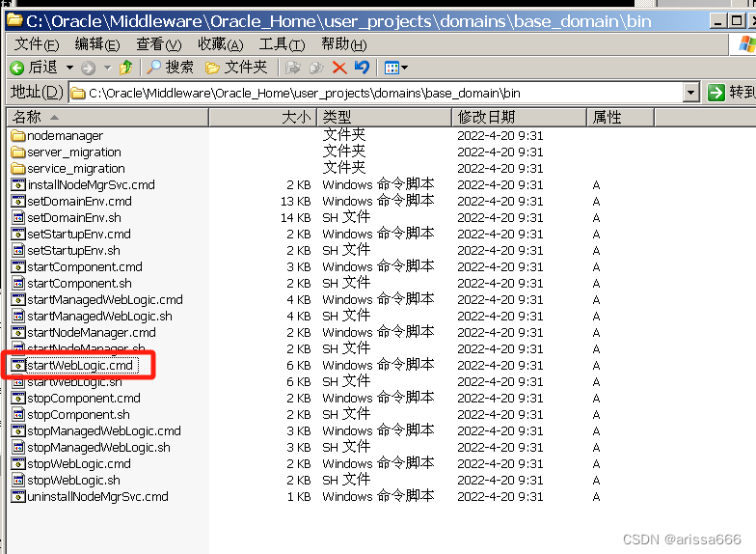The image size is (756, 554).
Task: Click the uninstallNodeMgrSvc.cmd file name
Action: point(98,496)
